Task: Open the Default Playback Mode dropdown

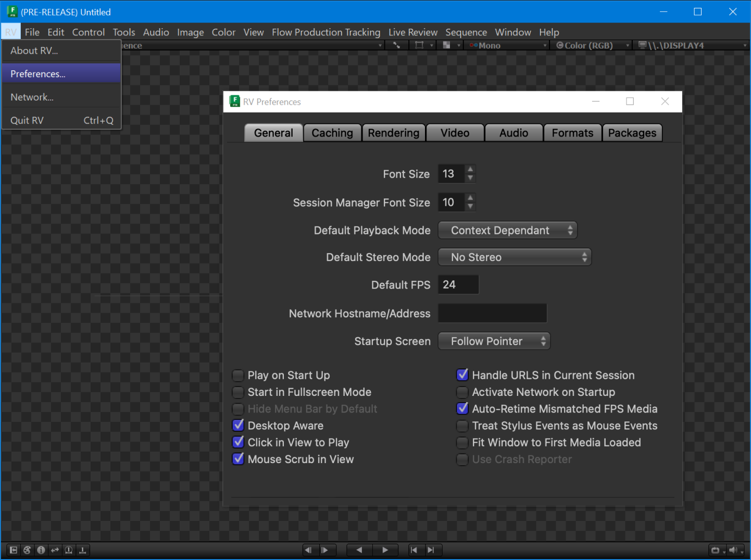Action: click(x=508, y=230)
